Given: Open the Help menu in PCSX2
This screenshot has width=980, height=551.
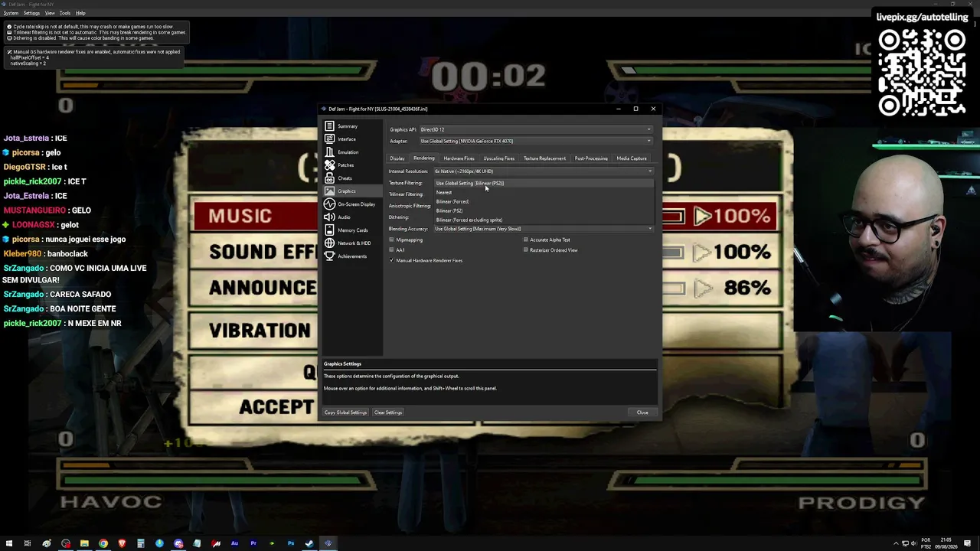Looking at the screenshot, I should click(80, 13).
